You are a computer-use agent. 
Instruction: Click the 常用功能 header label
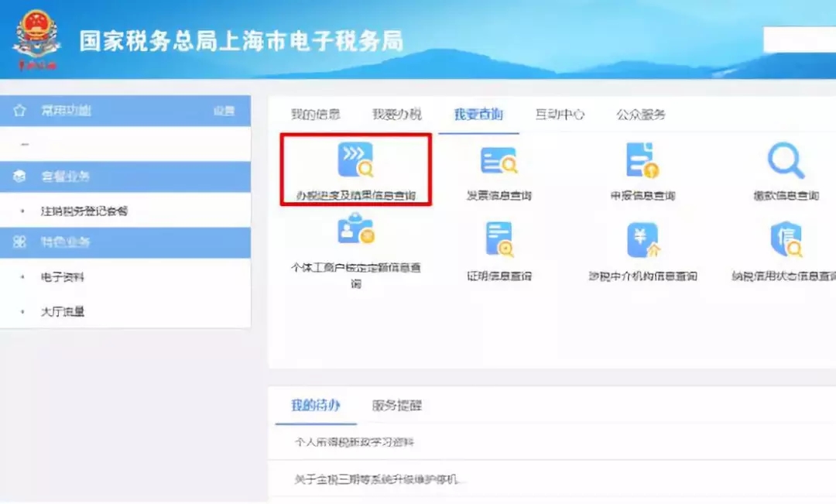click(x=66, y=111)
